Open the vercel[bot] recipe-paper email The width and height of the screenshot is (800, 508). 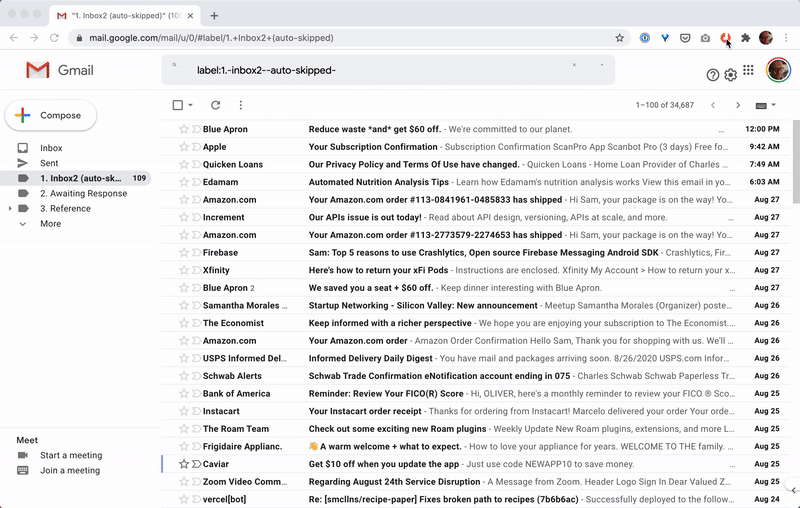coord(476,499)
